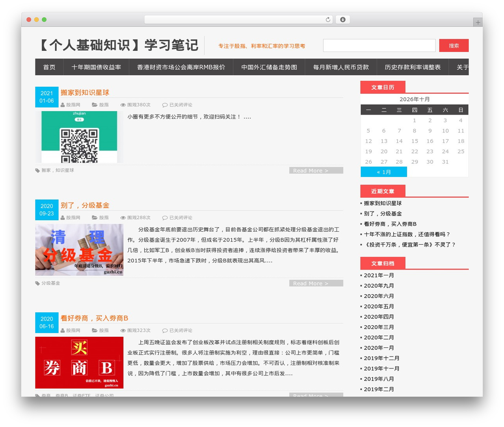Open the browser downloads icon
504x427 pixels.
pyautogui.click(x=343, y=20)
